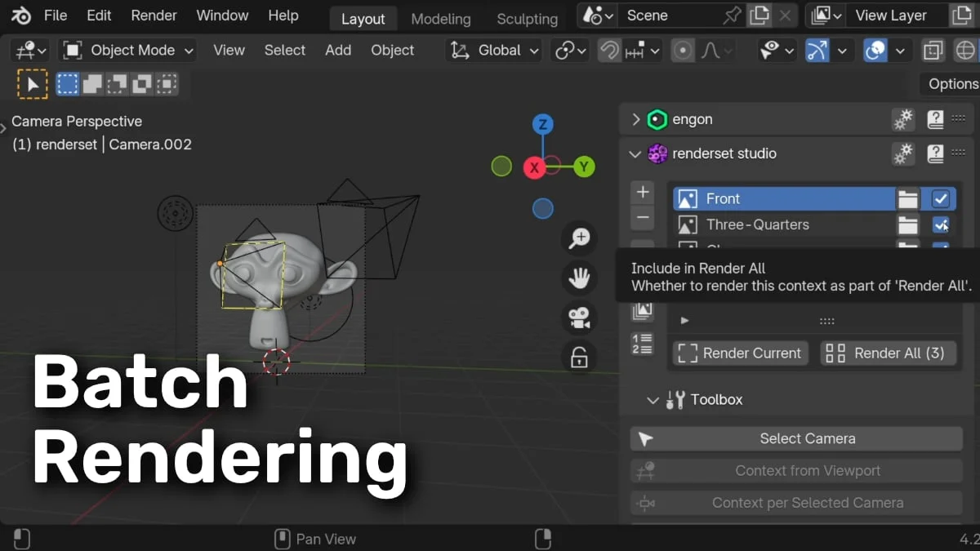Collapse the renderset studio panel

pyautogui.click(x=636, y=153)
